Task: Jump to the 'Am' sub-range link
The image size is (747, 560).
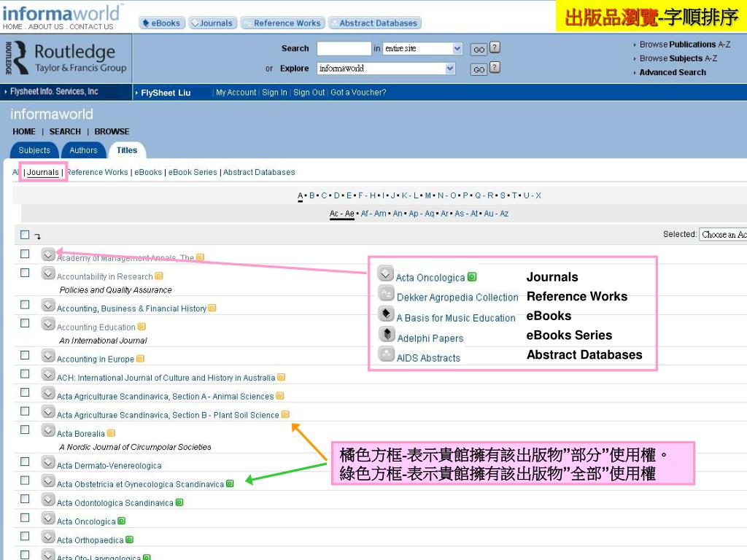Action: coord(380,214)
